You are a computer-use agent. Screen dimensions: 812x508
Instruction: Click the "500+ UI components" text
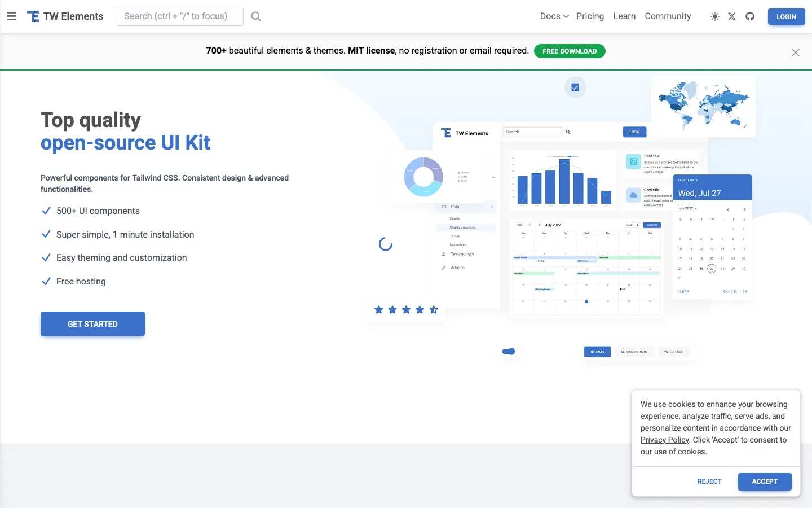pos(98,211)
